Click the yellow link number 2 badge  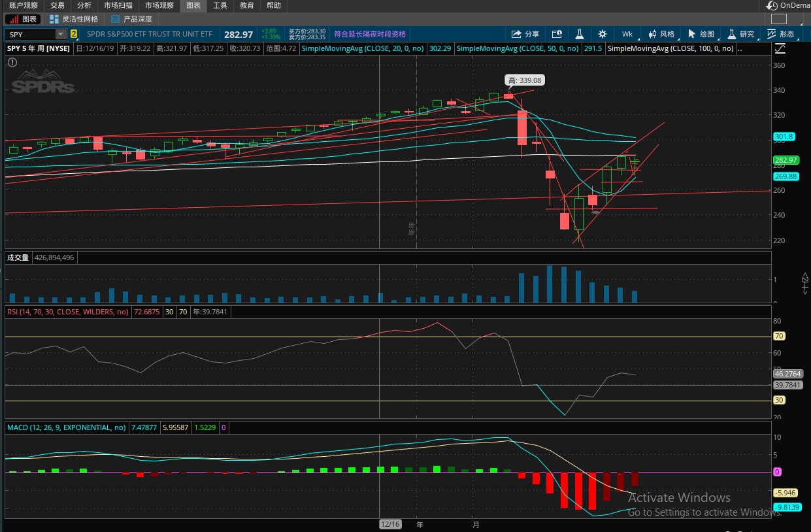coord(73,34)
